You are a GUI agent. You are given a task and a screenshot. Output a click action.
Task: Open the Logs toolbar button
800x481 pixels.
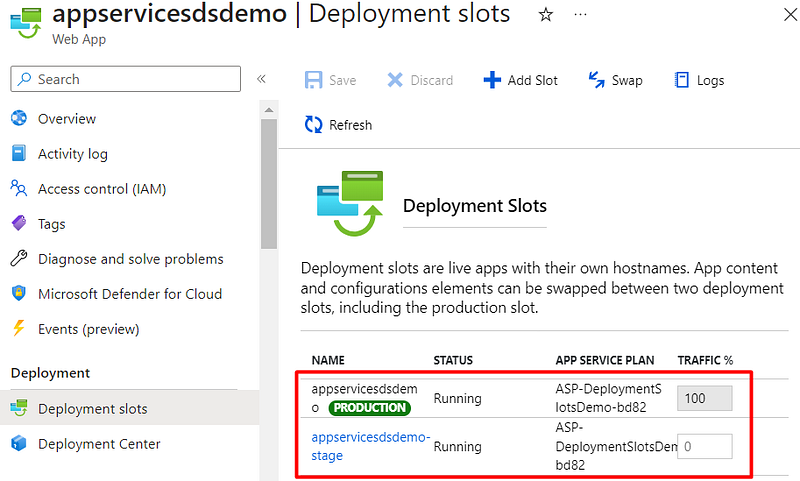[699, 80]
